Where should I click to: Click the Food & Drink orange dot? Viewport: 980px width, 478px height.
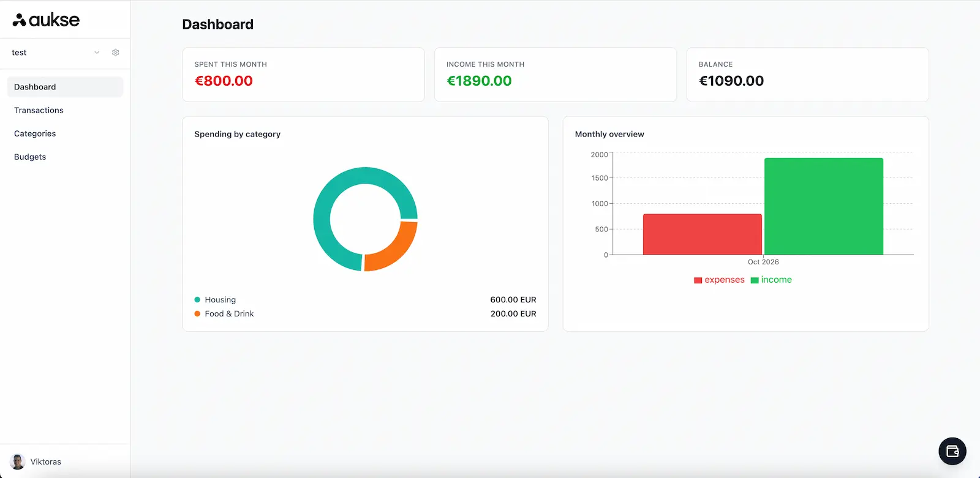pyautogui.click(x=197, y=314)
